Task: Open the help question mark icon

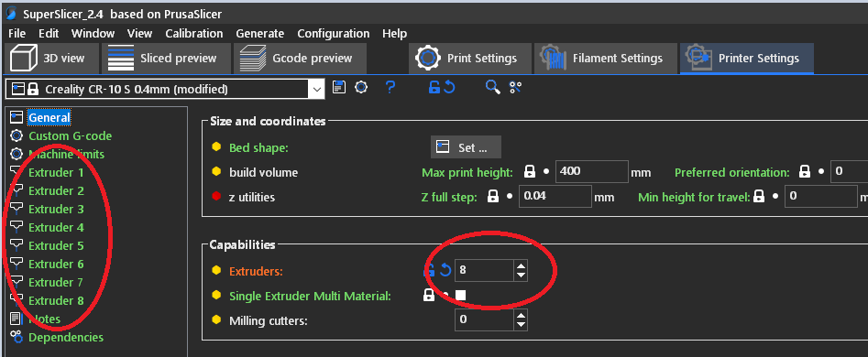Action: coord(390,87)
